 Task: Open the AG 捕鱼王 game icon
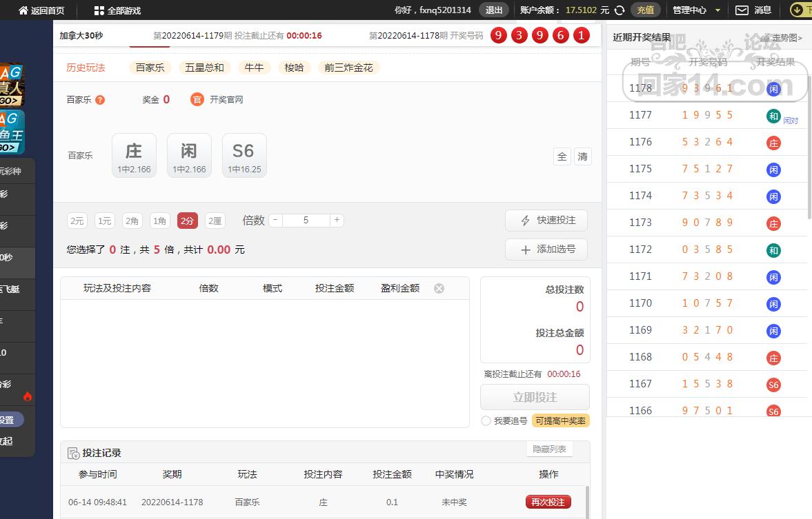point(12,132)
